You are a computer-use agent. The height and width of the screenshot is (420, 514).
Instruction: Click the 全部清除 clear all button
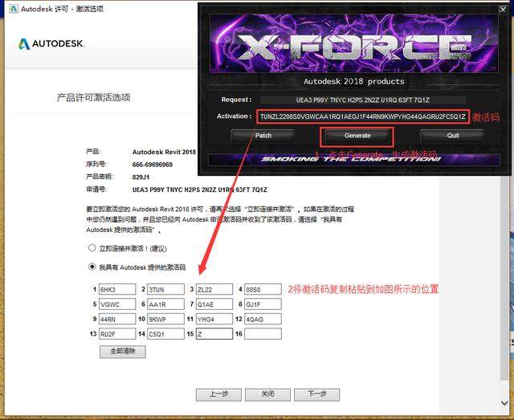123,352
